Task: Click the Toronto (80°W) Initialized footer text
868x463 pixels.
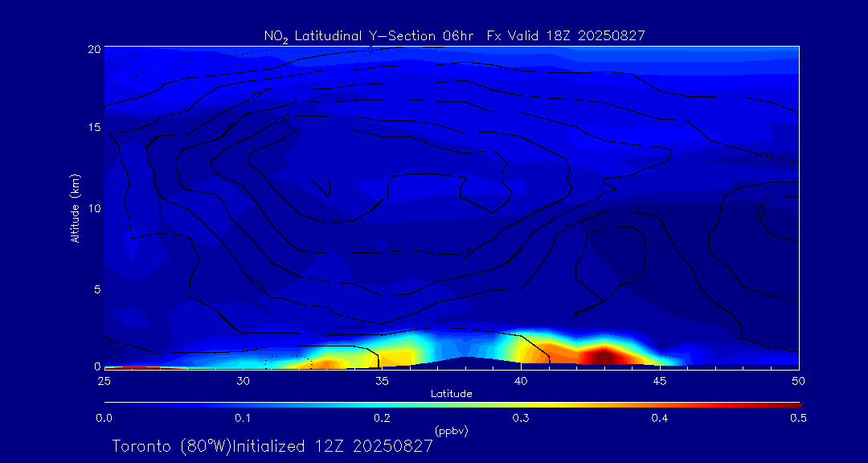Action: pyautogui.click(x=272, y=446)
